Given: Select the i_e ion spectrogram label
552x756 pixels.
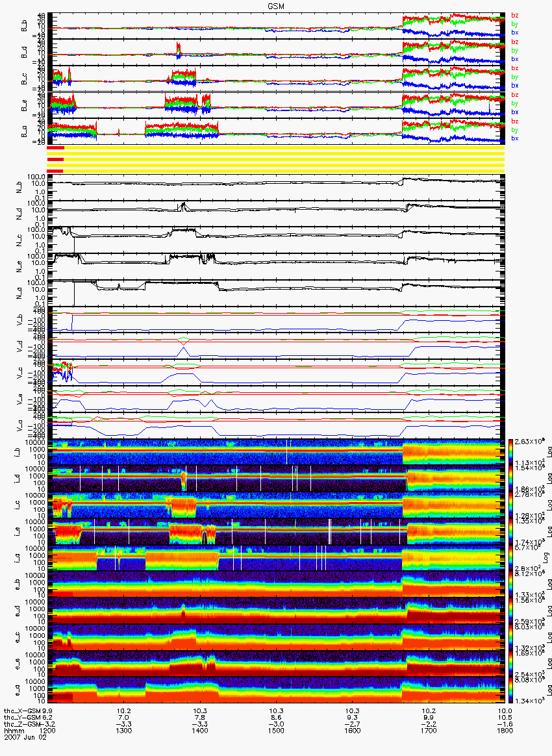Looking at the screenshot, I should pyautogui.click(x=18, y=532).
